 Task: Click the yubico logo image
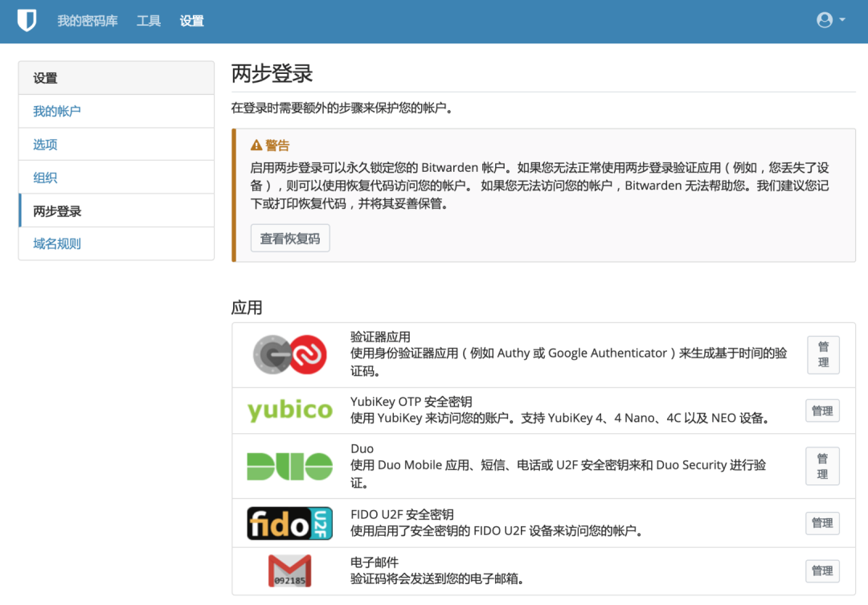(290, 410)
